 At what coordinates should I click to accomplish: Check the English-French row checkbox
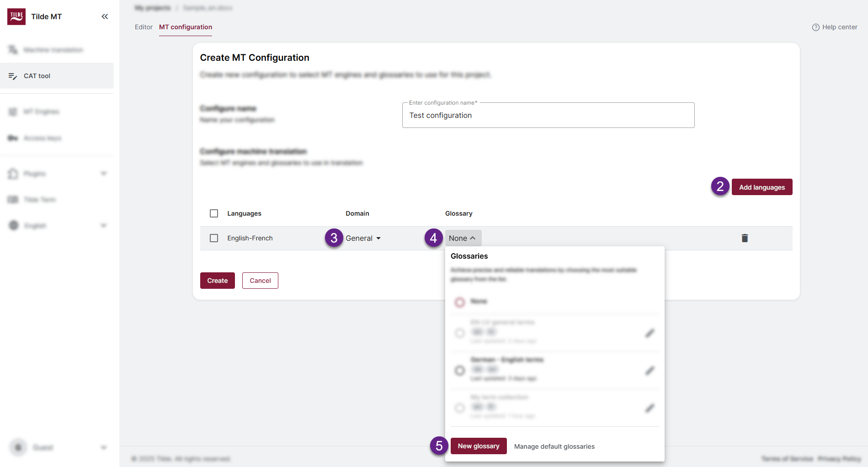pyautogui.click(x=213, y=238)
